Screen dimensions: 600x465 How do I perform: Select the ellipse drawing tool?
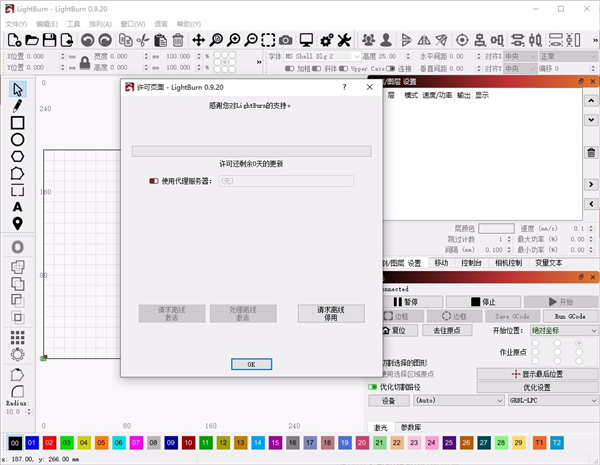17,140
